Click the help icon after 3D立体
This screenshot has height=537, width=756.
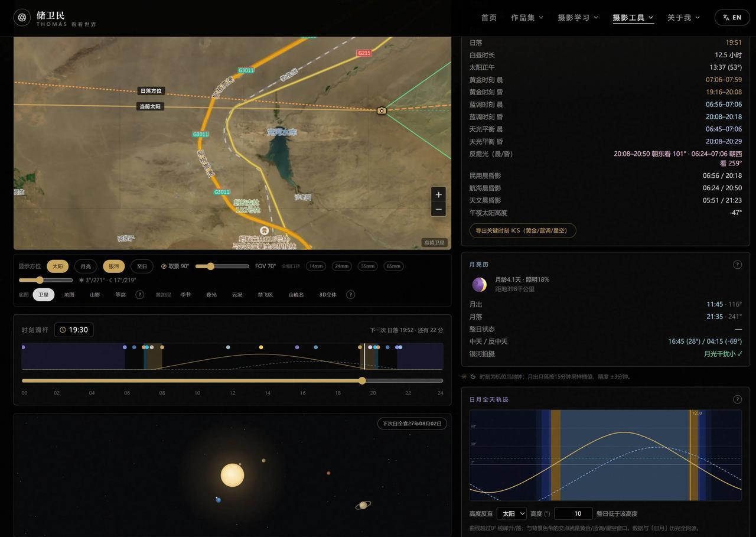[350, 295]
